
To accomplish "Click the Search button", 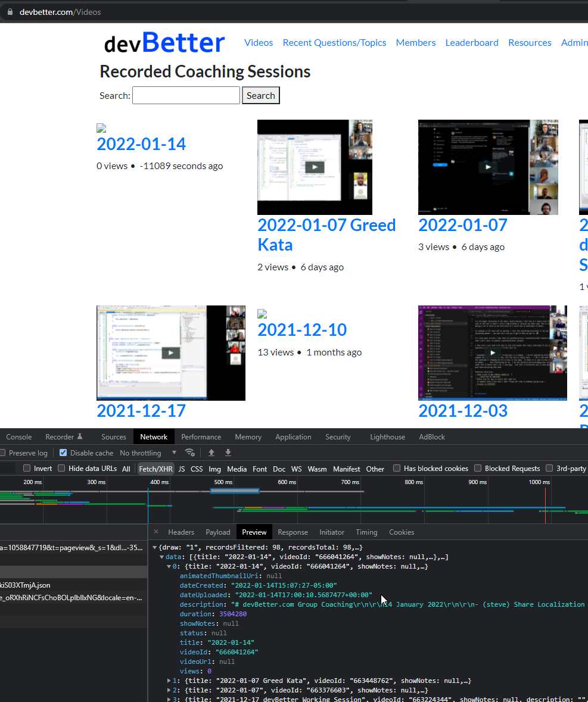I will click(x=260, y=95).
